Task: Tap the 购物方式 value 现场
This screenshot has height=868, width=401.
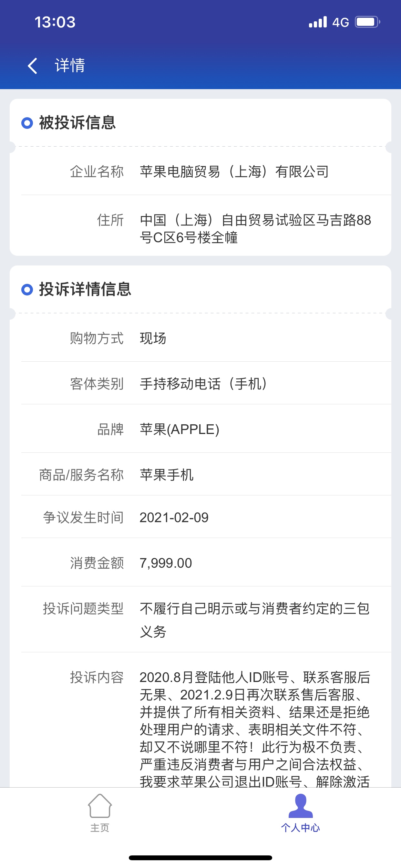Action: tap(153, 338)
